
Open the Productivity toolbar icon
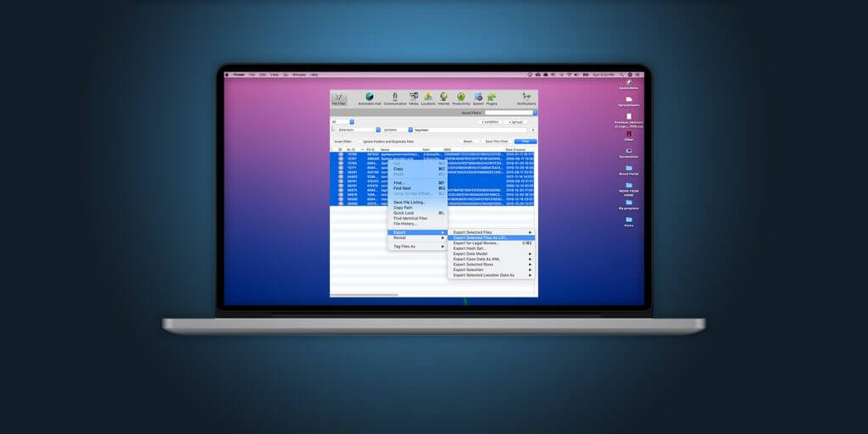(461, 98)
